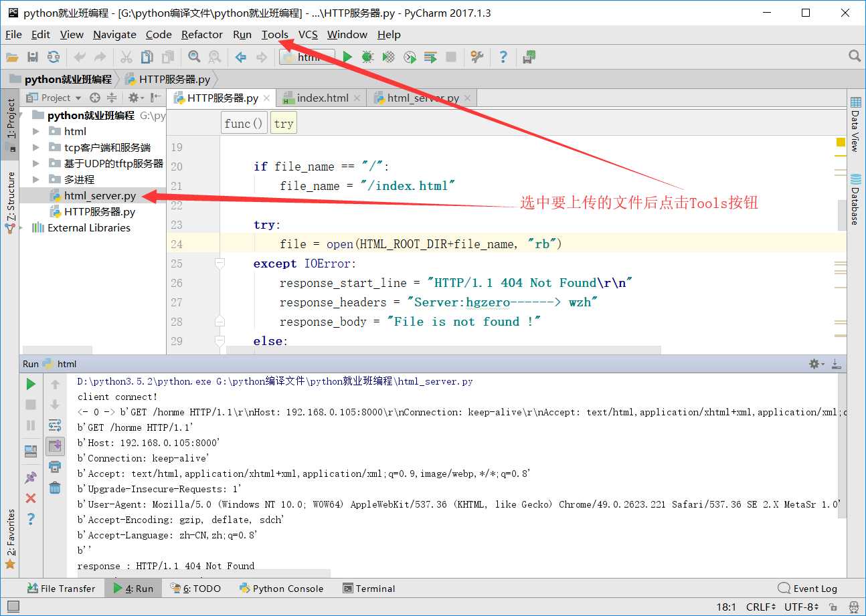Expand the 多进程 folder
This screenshot has height=616, width=866.
[35, 179]
